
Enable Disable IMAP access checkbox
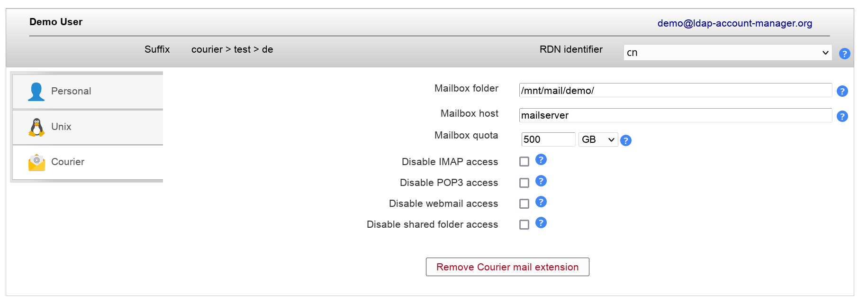click(524, 162)
